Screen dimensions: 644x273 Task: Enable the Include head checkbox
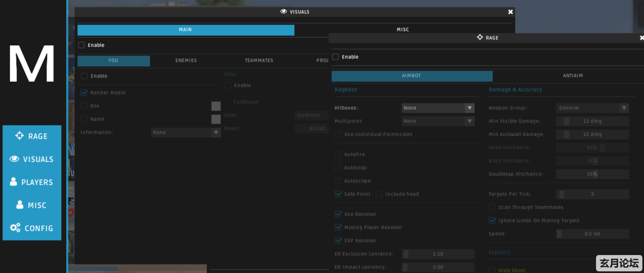pos(379,194)
